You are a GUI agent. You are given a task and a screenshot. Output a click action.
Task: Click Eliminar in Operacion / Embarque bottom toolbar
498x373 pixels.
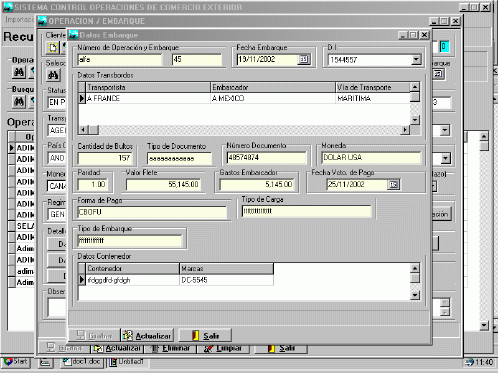pos(170,348)
